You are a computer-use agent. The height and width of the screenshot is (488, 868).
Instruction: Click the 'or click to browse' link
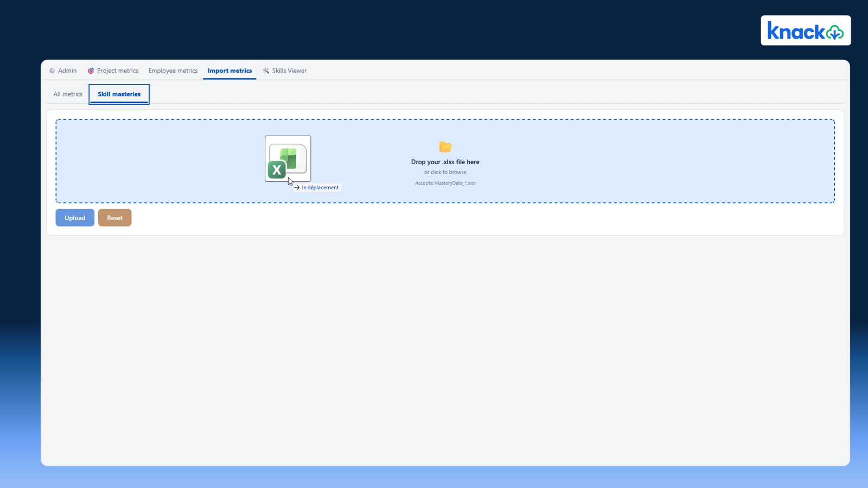445,172
